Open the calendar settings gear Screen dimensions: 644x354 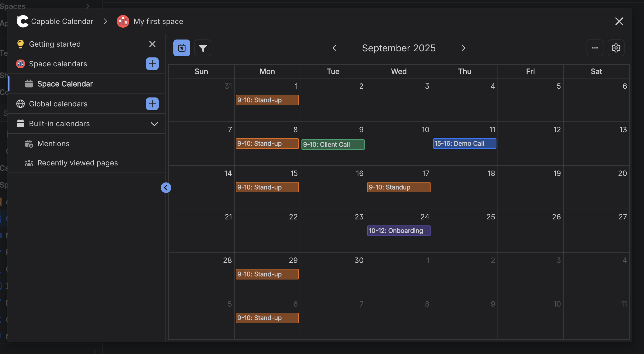[616, 48]
